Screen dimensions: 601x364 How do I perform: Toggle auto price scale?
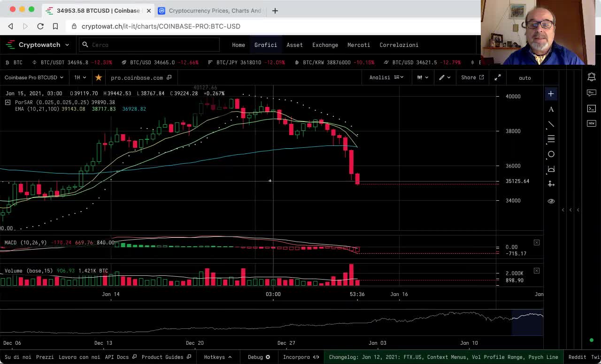[x=524, y=78]
